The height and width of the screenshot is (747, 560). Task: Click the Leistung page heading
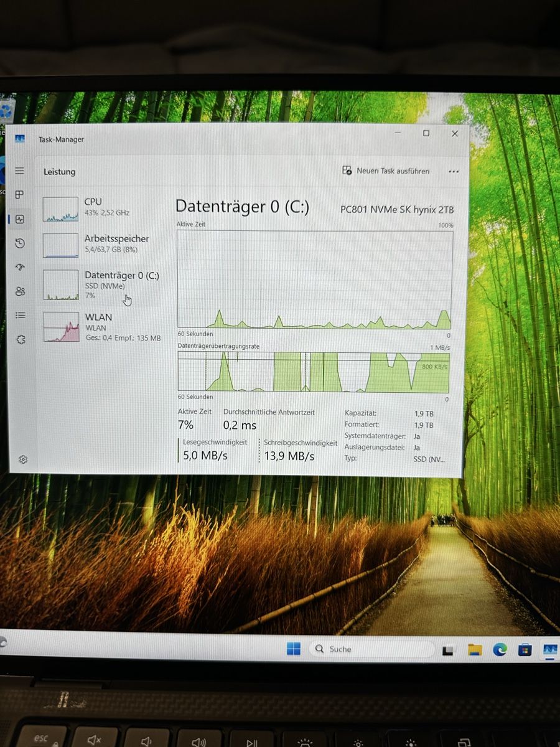(x=59, y=172)
